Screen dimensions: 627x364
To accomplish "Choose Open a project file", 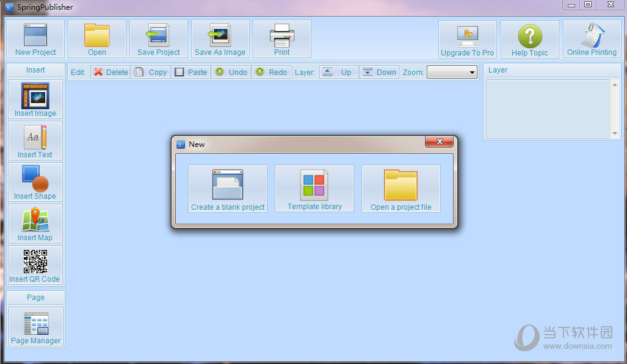I will pyautogui.click(x=400, y=188).
